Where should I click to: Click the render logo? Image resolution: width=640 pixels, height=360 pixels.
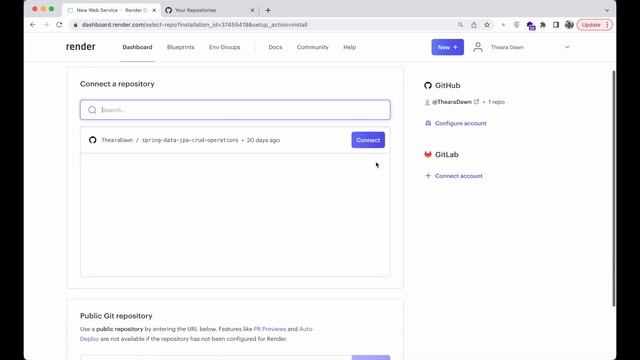pyautogui.click(x=81, y=47)
